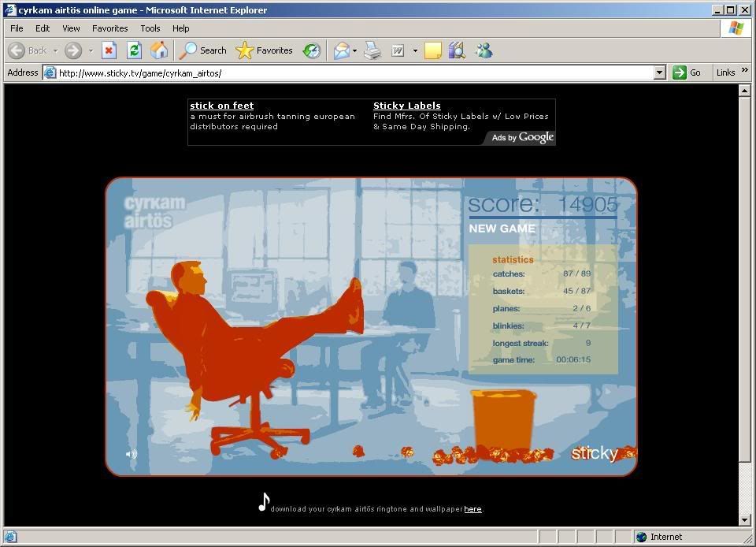Click the 'Ads by Google' label
The image size is (756, 547).
click(x=523, y=137)
